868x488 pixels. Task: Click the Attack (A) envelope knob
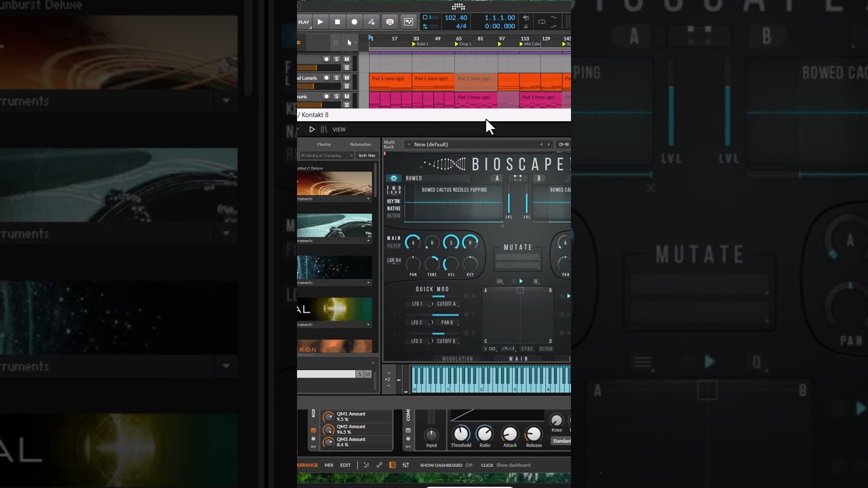[412, 243]
